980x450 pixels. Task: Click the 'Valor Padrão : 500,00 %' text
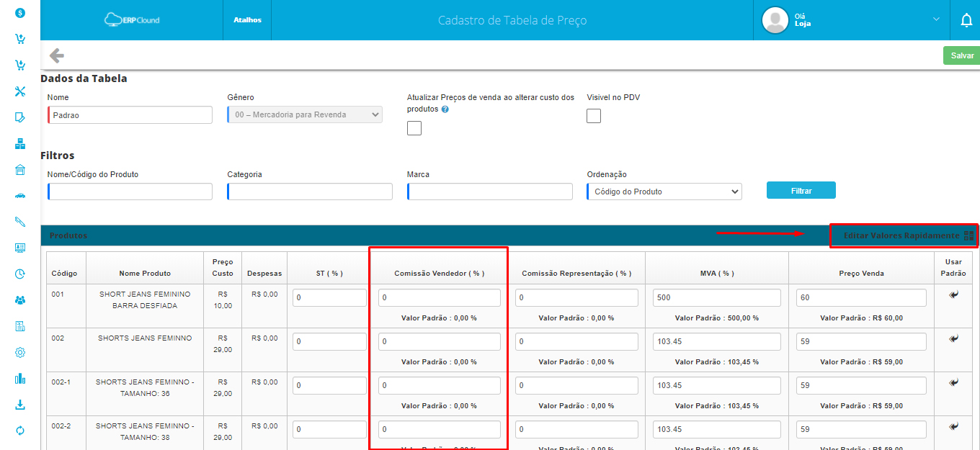(717, 318)
